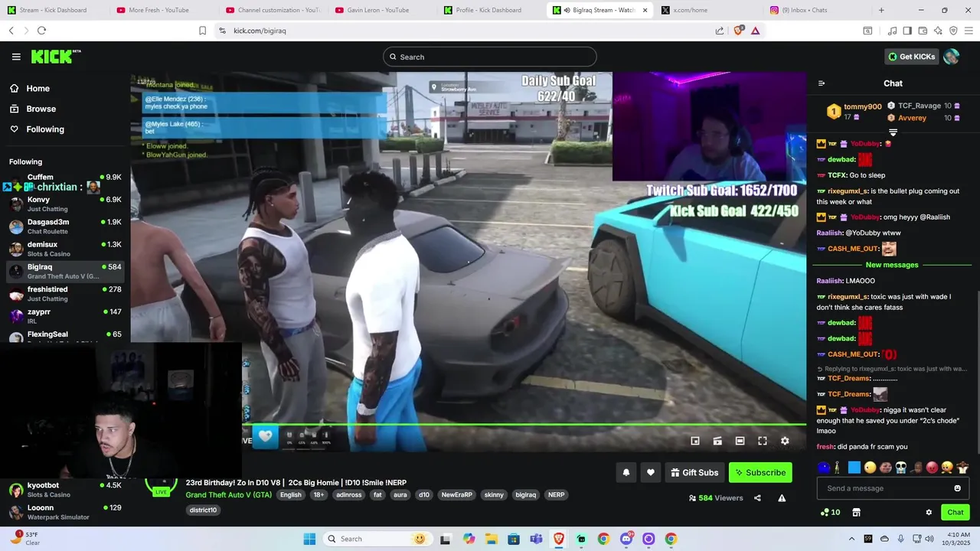Viewport: 980px width, 551px height.
Task: Open zayprr channel in Following list
Action: point(64,316)
